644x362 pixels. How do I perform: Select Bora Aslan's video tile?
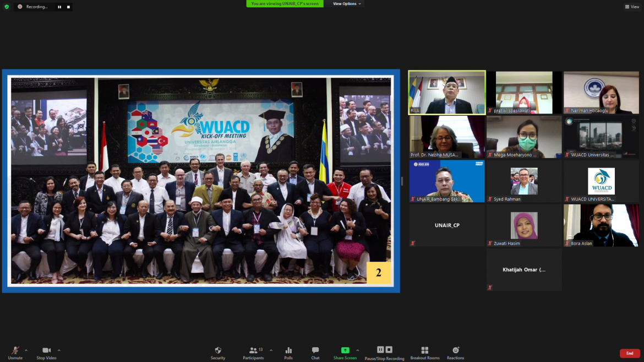point(601,225)
